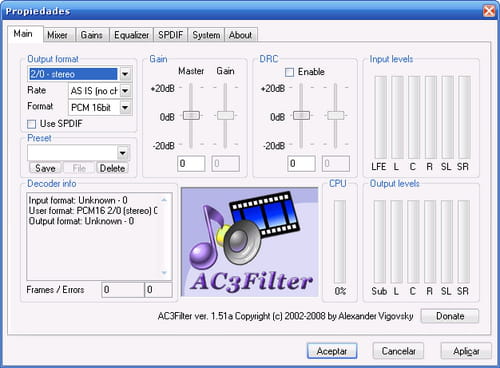The image size is (500, 368).
Task: Enable the Use SPDIF checkbox
Action: 31,124
